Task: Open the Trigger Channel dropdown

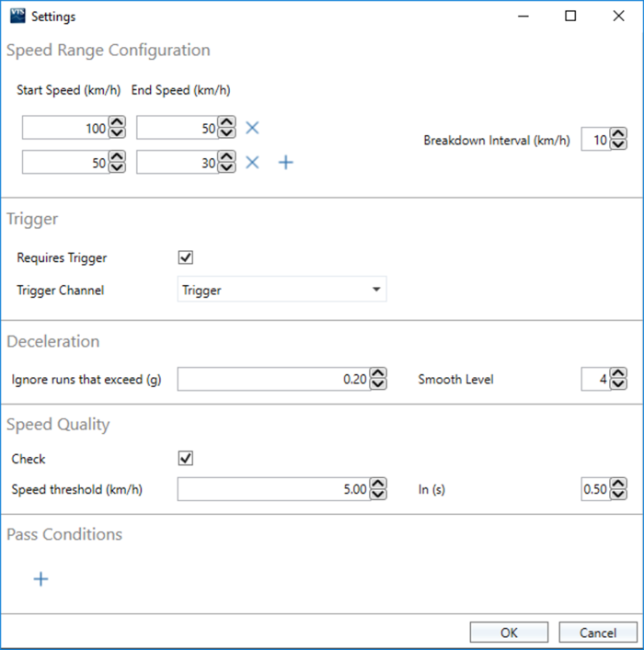Action: [x=282, y=291]
